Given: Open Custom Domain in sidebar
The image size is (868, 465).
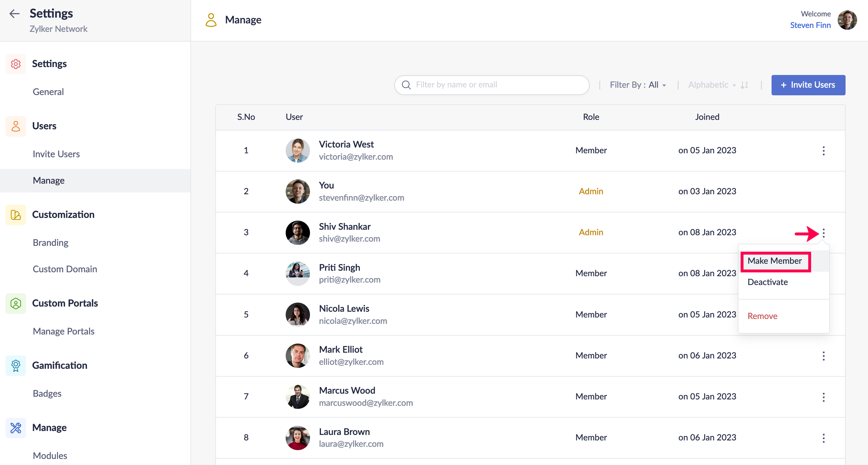Looking at the screenshot, I should pyautogui.click(x=65, y=269).
